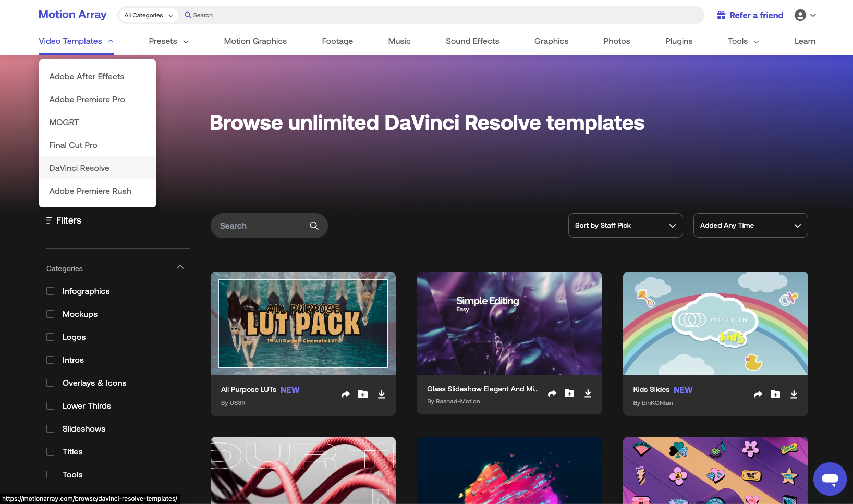Click into the dark template Search field
This screenshot has width=853, height=504.
pos(269,226)
